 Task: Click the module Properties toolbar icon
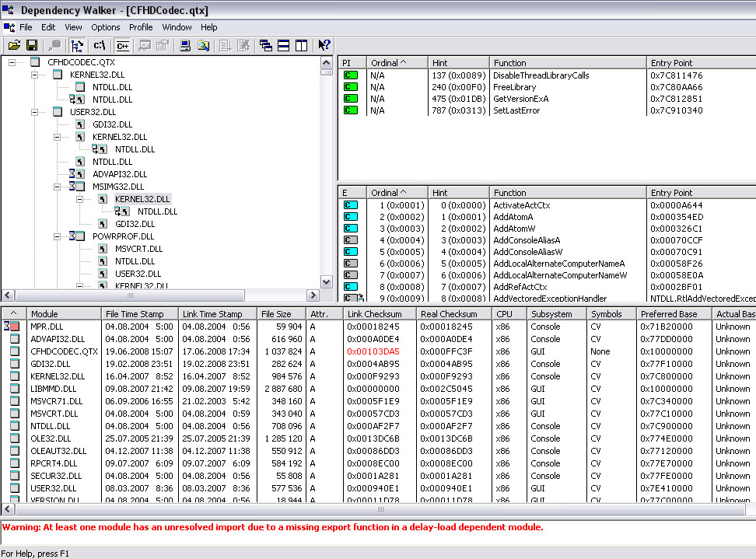click(163, 46)
